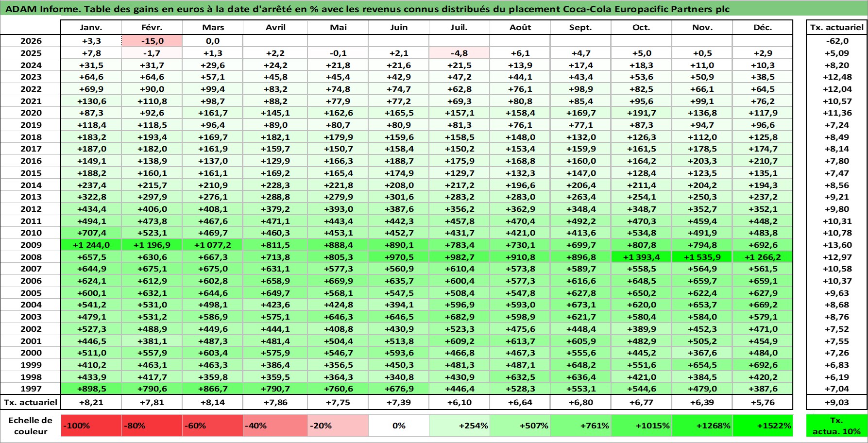Click the +8,21 bottom rate cell
868x443 pixels.
(x=91, y=402)
